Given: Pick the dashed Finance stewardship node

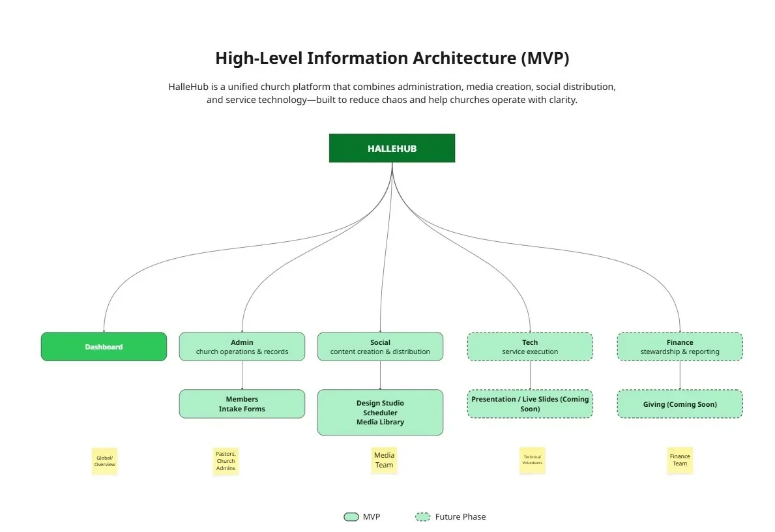Looking at the screenshot, I should pos(680,347).
